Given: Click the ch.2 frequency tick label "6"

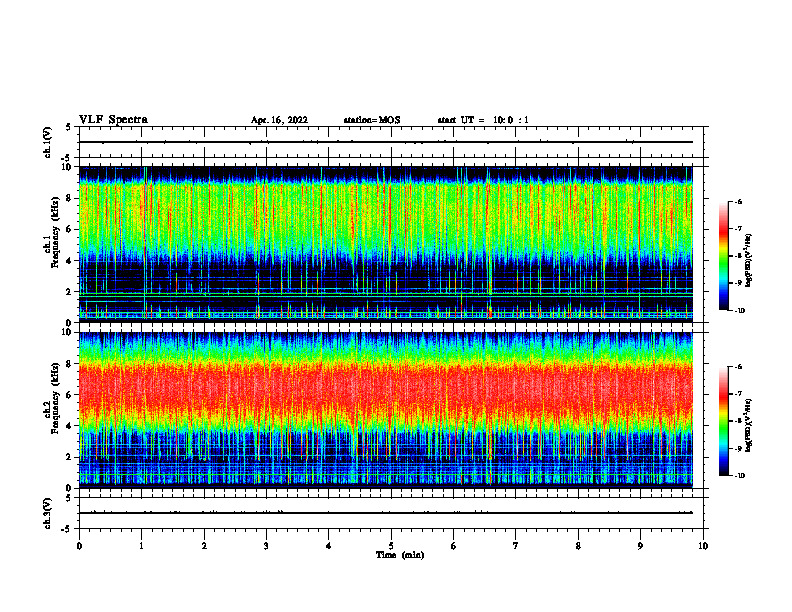Looking at the screenshot, I should point(70,395).
